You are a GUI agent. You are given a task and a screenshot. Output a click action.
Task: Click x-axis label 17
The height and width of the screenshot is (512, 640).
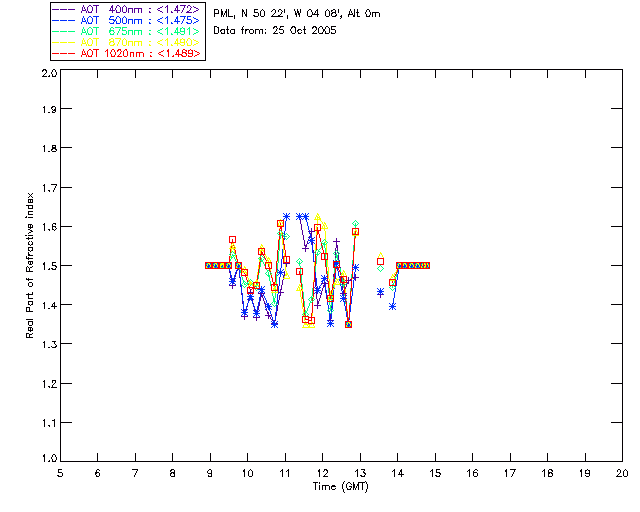[x=510, y=473]
